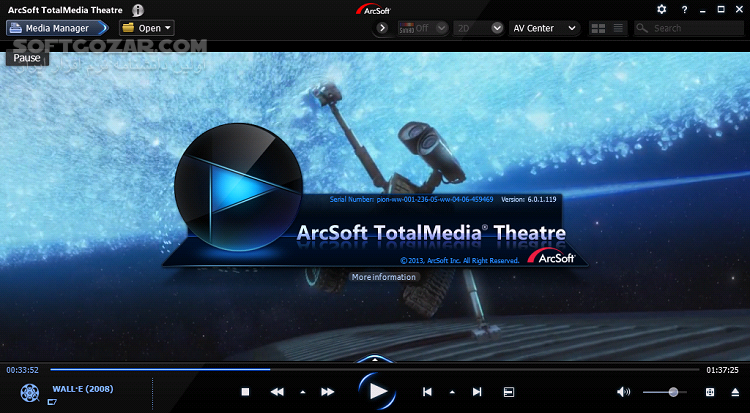Viewport: 750px width, 413px height.
Task: Open the rewind/forward speed arrow menu
Action: click(x=302, y=392)
